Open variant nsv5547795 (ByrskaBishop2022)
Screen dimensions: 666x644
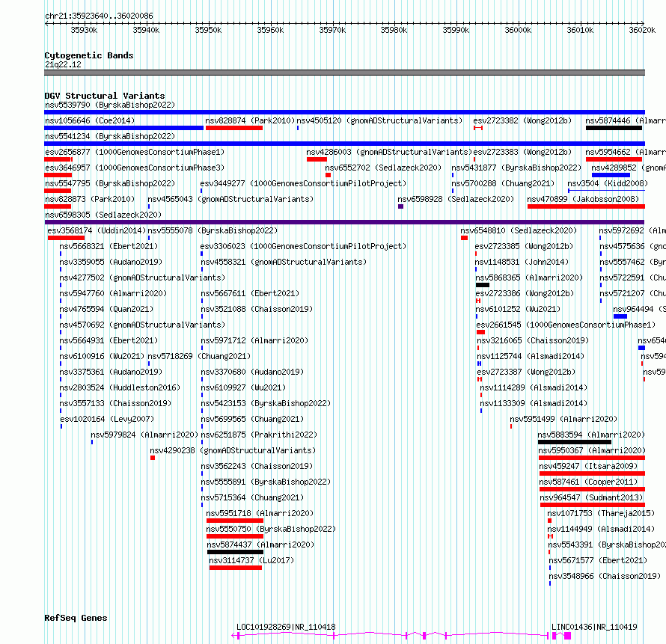(110, 183)
